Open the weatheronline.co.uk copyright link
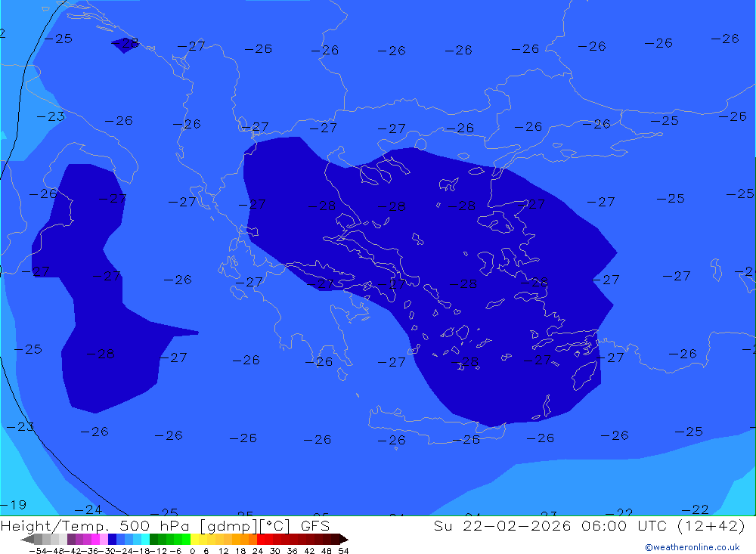This screenshot has height=554, width=756. point(692,547)
